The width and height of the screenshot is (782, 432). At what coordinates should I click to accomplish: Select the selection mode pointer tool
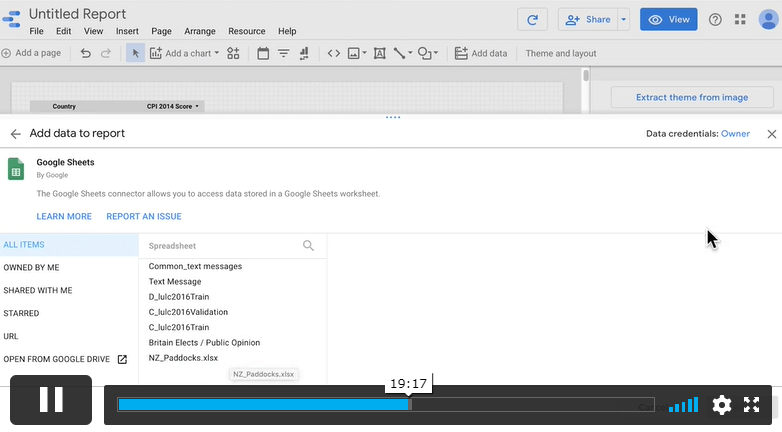[x=135, y=53]
